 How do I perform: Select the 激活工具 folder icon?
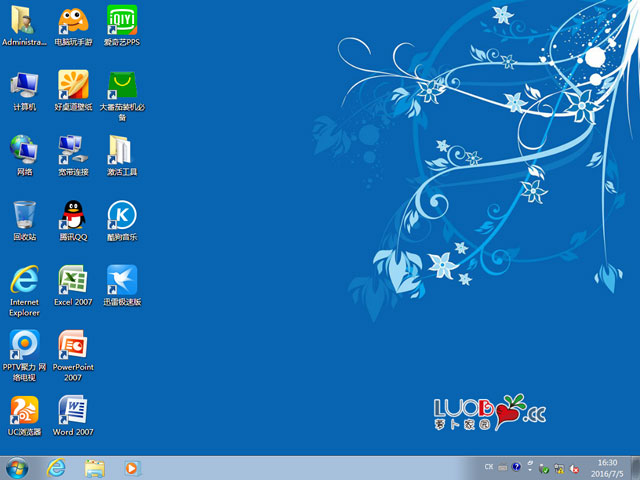click(x=121, y=150)
